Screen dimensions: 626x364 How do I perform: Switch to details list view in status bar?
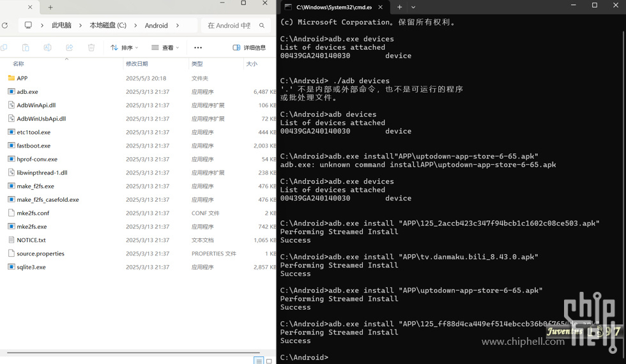(259, 361)
